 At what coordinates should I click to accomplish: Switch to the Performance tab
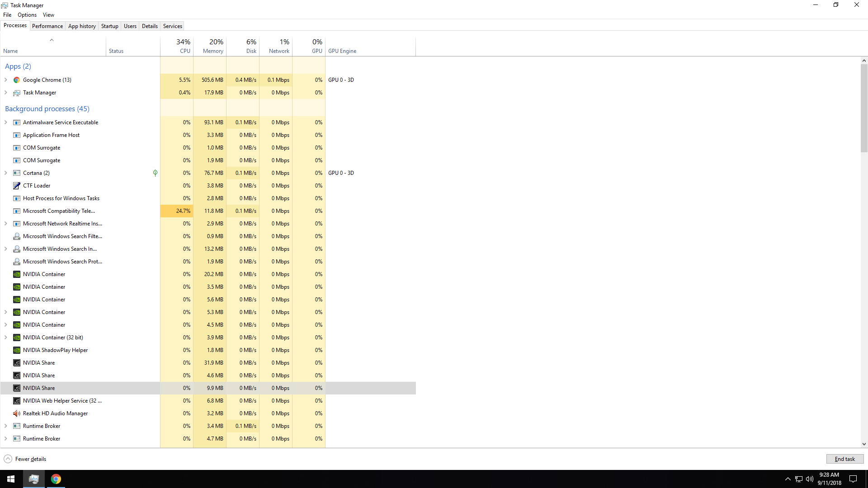[47, 26]
